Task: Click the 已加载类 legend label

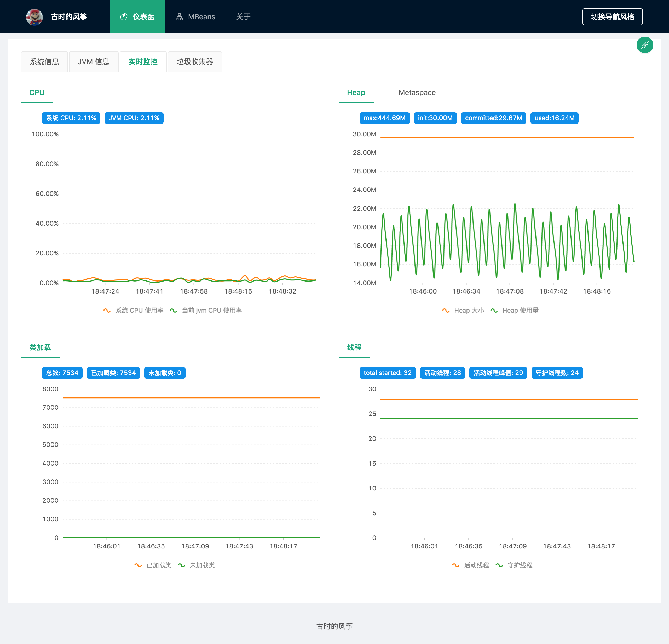Action: pyautogui.click(x=159, y=565)
